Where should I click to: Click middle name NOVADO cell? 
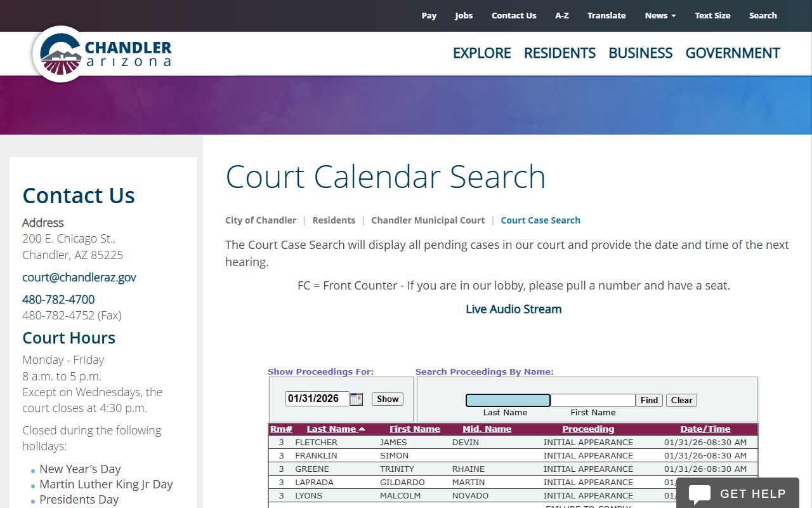pos(470,496)
